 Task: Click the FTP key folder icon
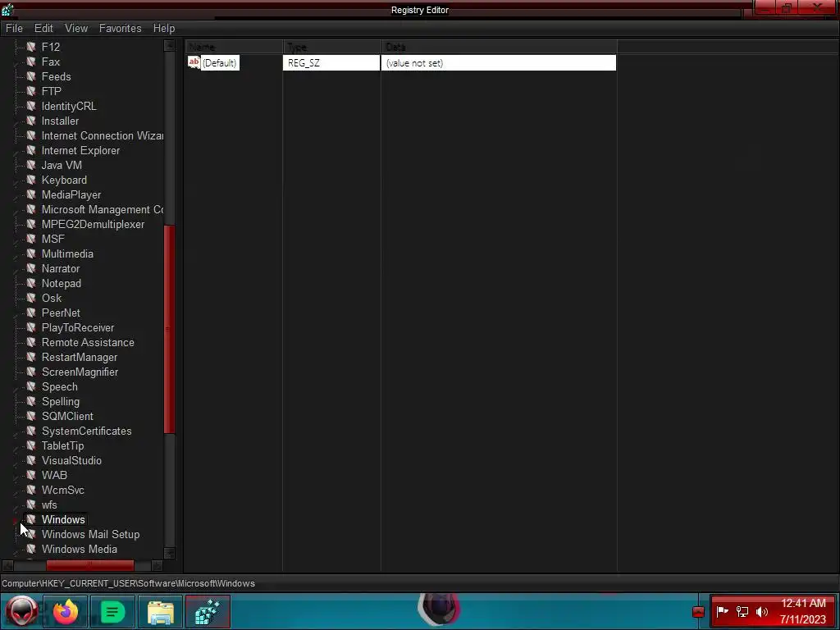31,92
